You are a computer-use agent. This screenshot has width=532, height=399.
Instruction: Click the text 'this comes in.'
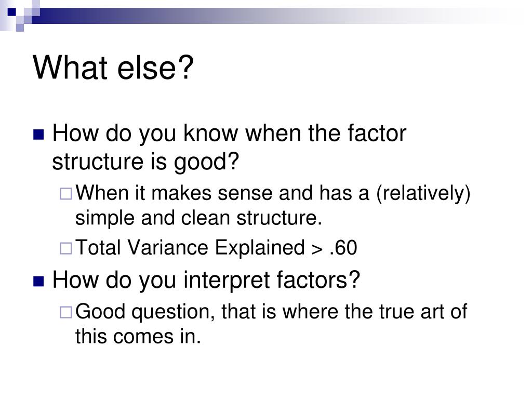[x=138, y=337]
